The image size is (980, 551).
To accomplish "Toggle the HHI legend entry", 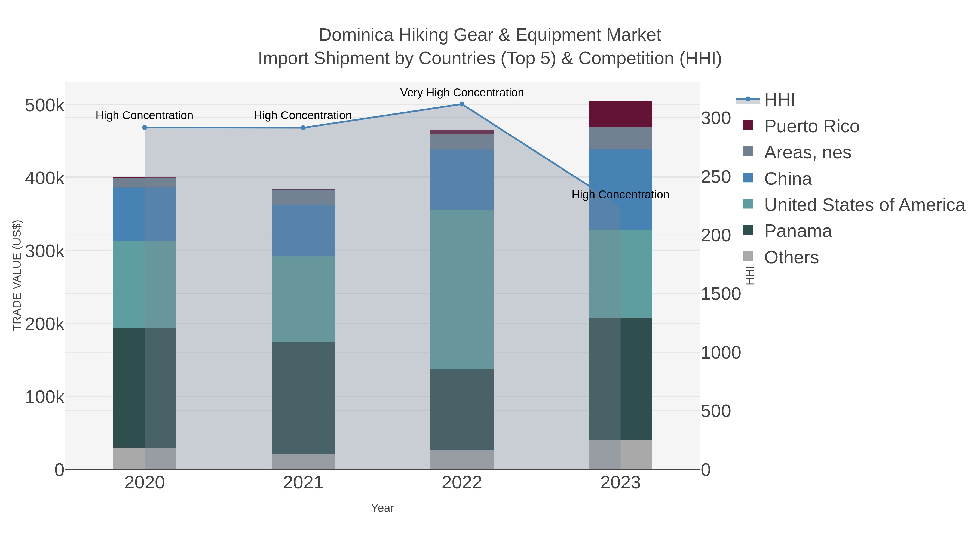I will [x=765, y=100].
